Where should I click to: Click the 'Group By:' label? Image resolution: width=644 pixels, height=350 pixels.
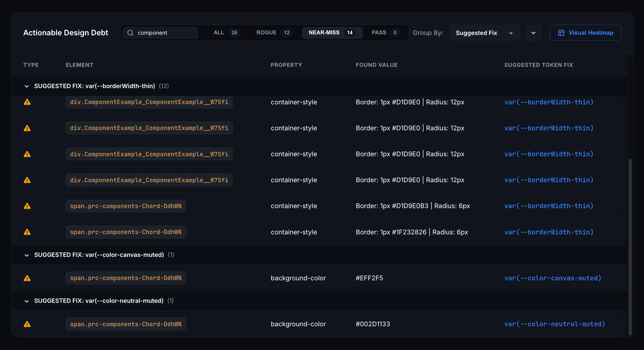(x=428, y=33)
